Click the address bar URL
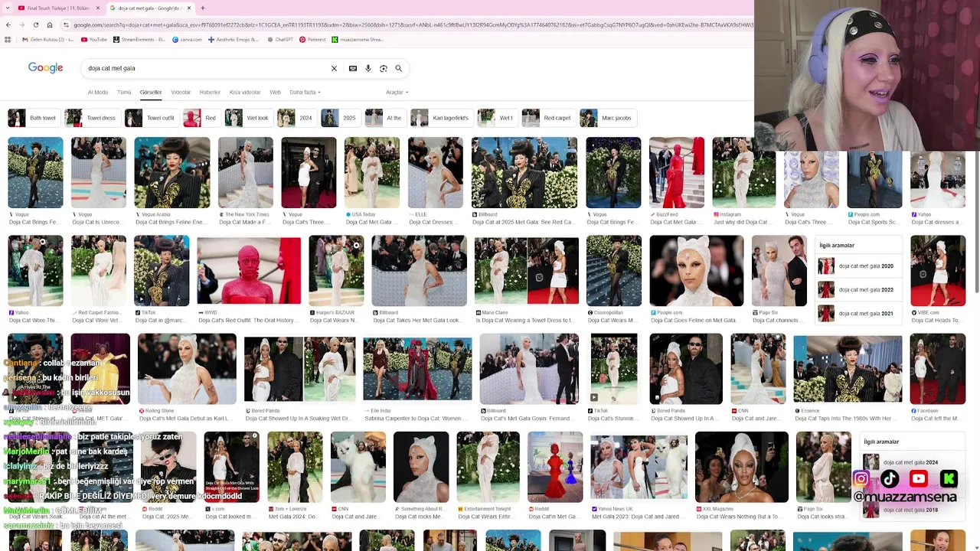This screenshot has height=551, width=980. point(412,24)
